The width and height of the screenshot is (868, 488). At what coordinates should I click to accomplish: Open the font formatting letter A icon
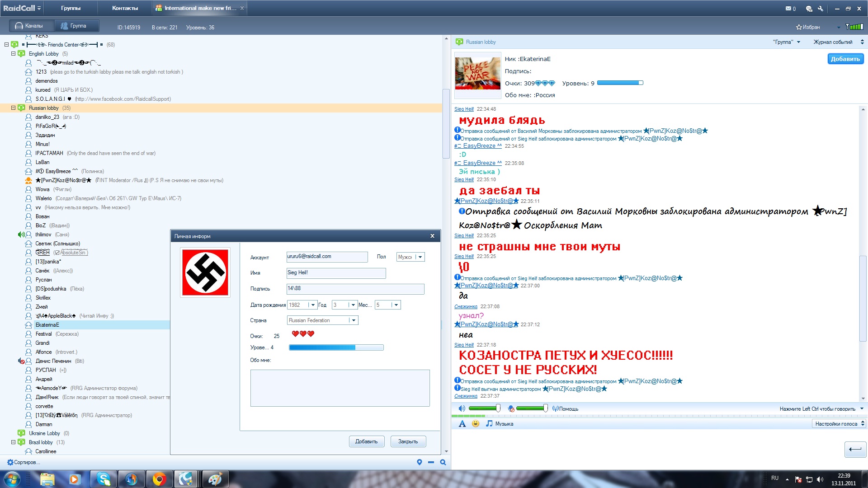(462, 423)
